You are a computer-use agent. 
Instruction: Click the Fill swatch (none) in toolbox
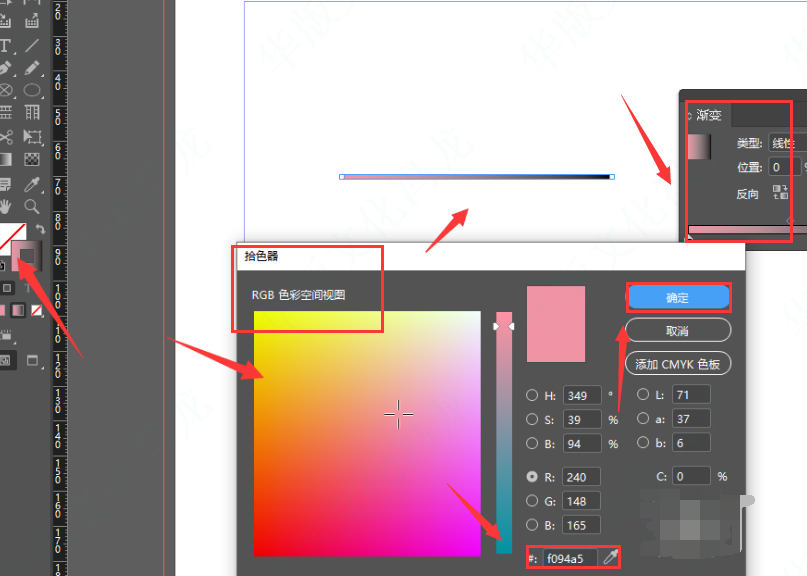pyautogui.click(x=12, y=236)
